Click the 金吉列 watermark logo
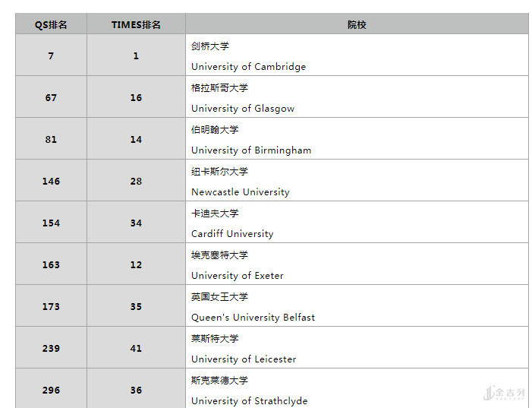532x408 pixels. pos(504,393)
